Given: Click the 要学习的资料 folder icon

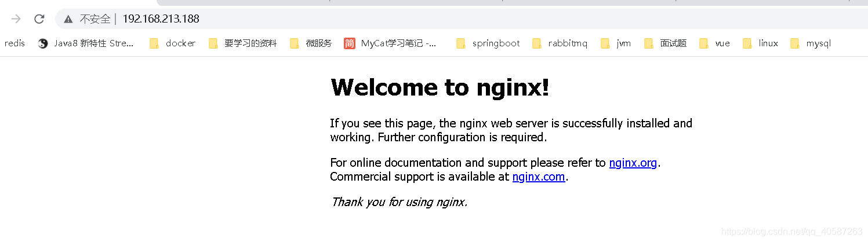Looking at the screenshot, I should 213,43.
